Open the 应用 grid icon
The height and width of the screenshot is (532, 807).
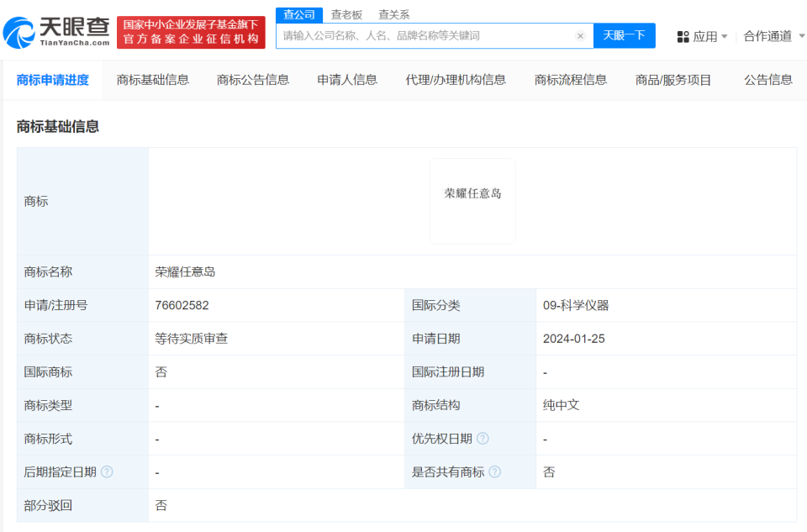tap(683, 36)
